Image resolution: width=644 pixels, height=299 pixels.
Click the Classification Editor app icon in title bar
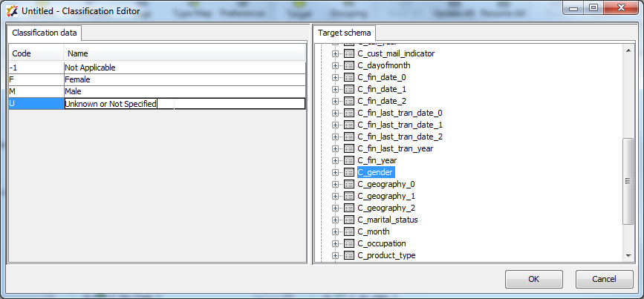click(x=11, y=11)
